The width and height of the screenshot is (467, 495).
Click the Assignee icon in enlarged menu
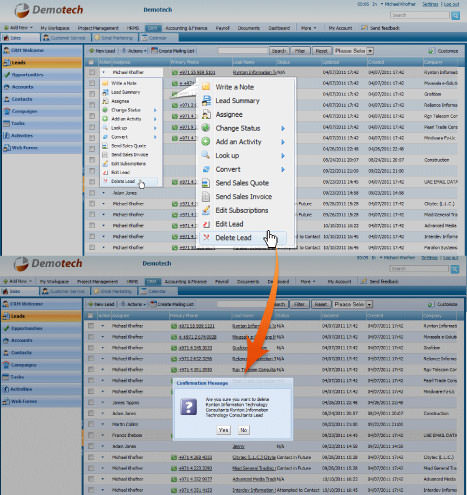pyautogui.click(x=206, y=114)
